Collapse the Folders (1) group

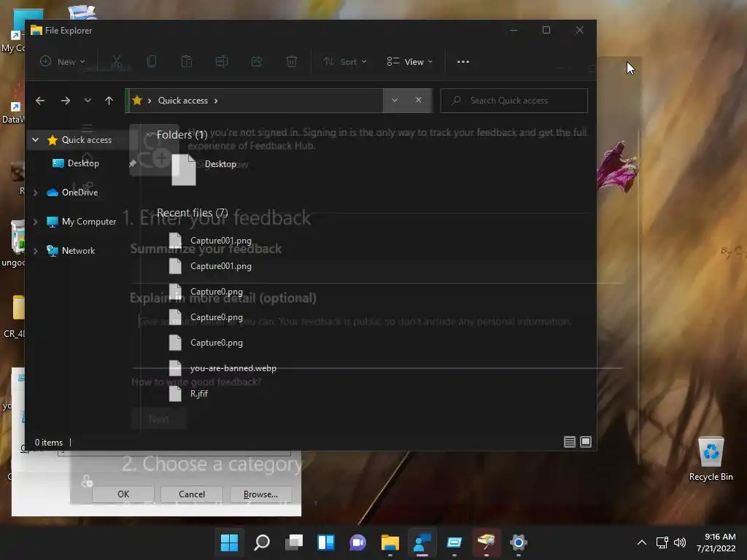tap(150, 135)
